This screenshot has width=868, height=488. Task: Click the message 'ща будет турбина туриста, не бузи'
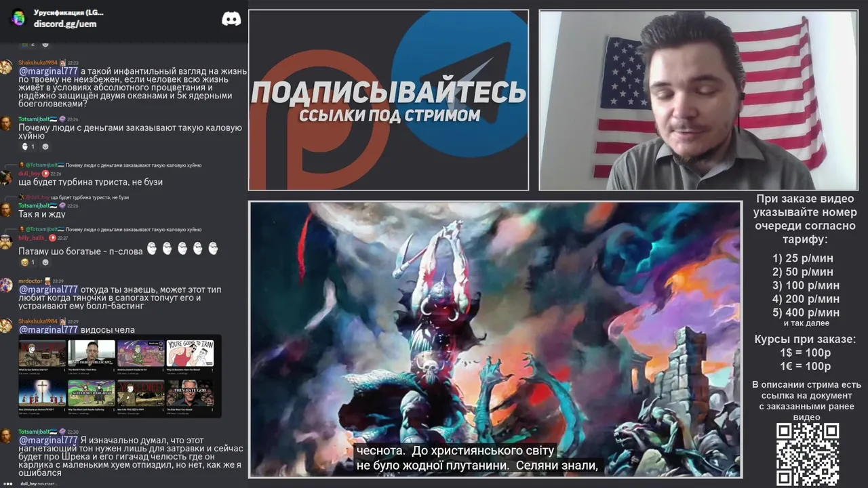pyautogui.click(x=90, y=182)
